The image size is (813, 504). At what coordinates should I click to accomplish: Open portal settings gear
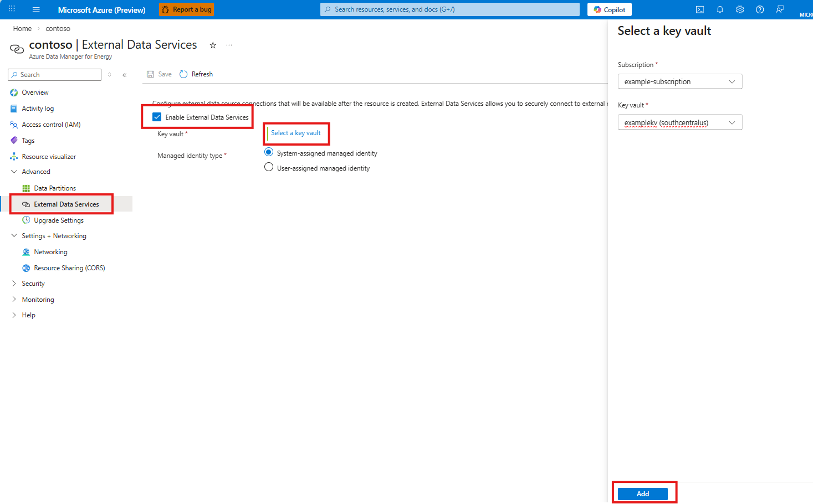coord(740,9)
